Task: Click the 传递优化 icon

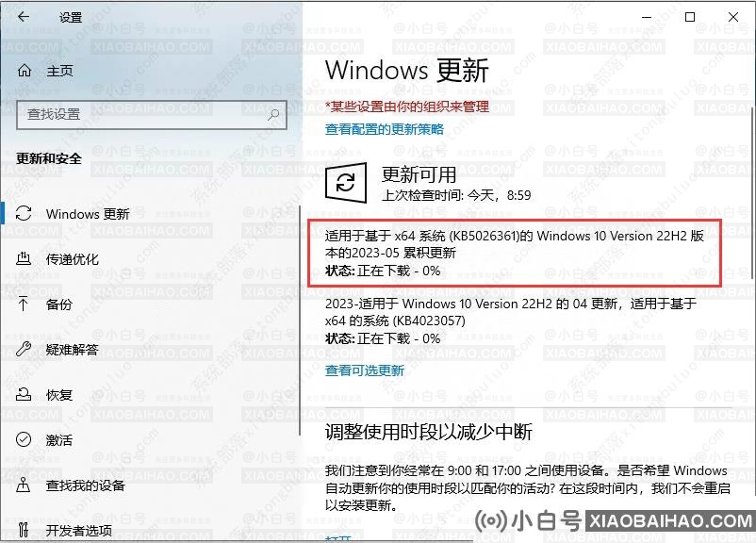Action: tap(24, 259)
